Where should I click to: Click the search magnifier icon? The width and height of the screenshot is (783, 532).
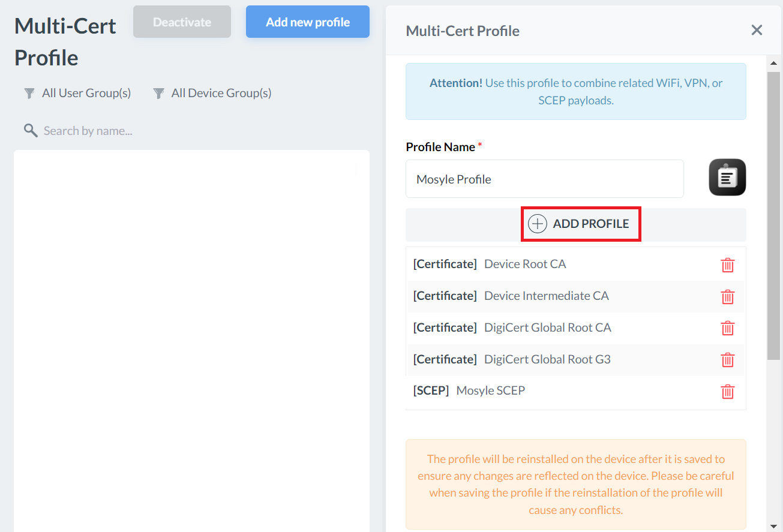(x=30, y=130)
